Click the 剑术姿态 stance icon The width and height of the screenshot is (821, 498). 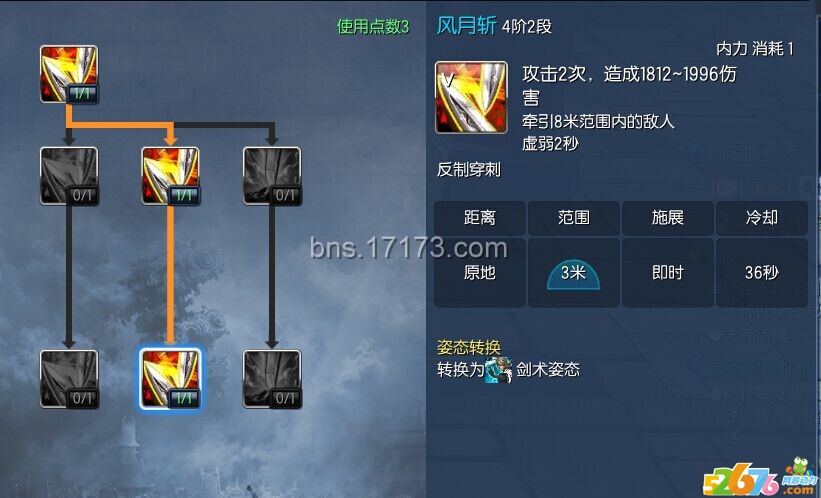coord(498,370)
